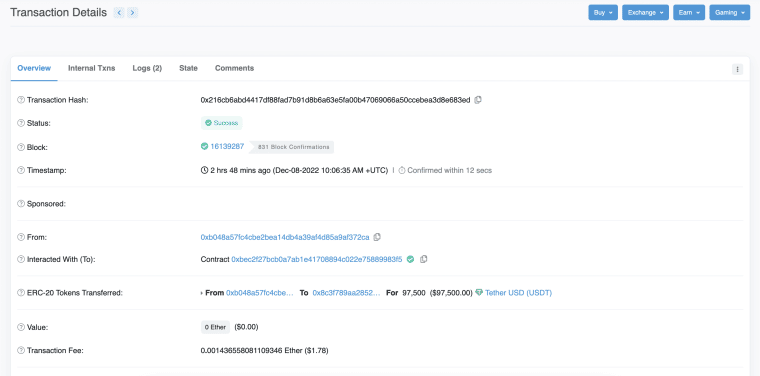760x376 pixels.
Task: Open the Exchange dropdown
Action: [646, 13]
